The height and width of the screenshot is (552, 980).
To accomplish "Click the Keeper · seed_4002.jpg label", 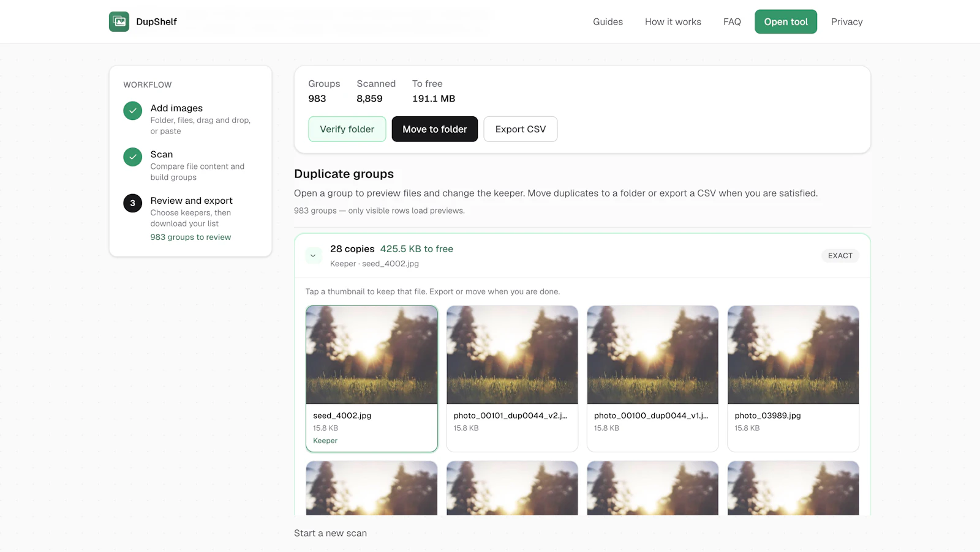I will [x=374, y=264].
